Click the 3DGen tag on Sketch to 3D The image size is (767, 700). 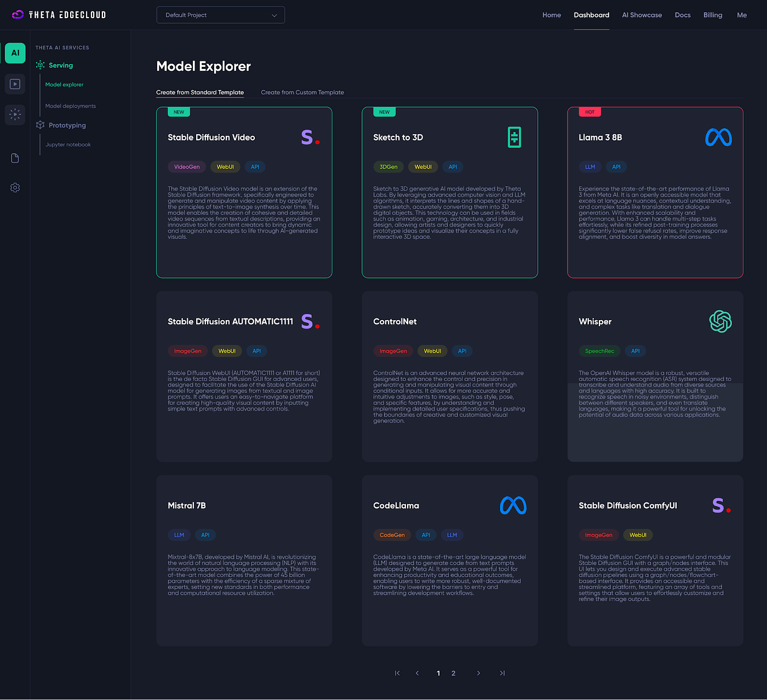(388, 167)
